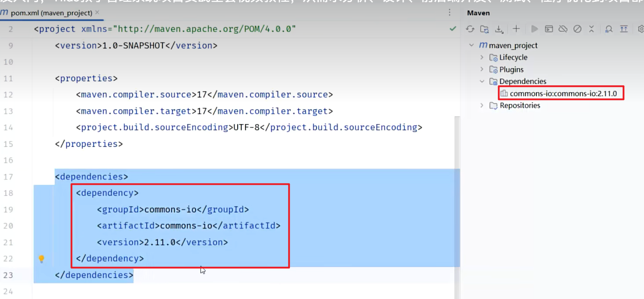Click line number 17 in gutter
This screenshot has height=299, width=644.
(x=8, y=177)
